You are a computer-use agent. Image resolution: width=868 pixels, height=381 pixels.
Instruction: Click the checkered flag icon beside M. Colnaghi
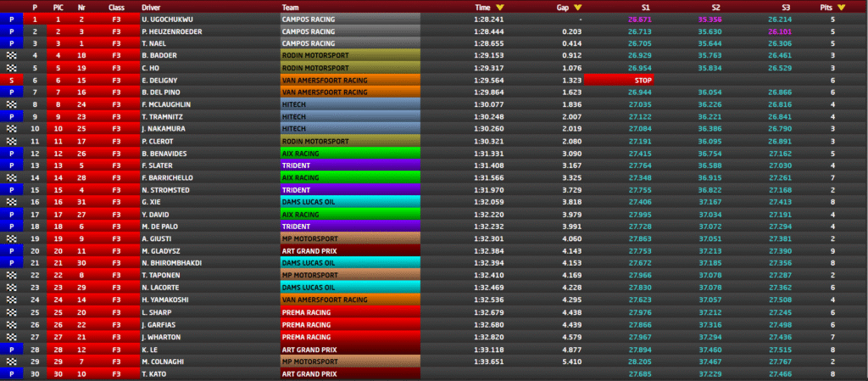click(11, 361)
